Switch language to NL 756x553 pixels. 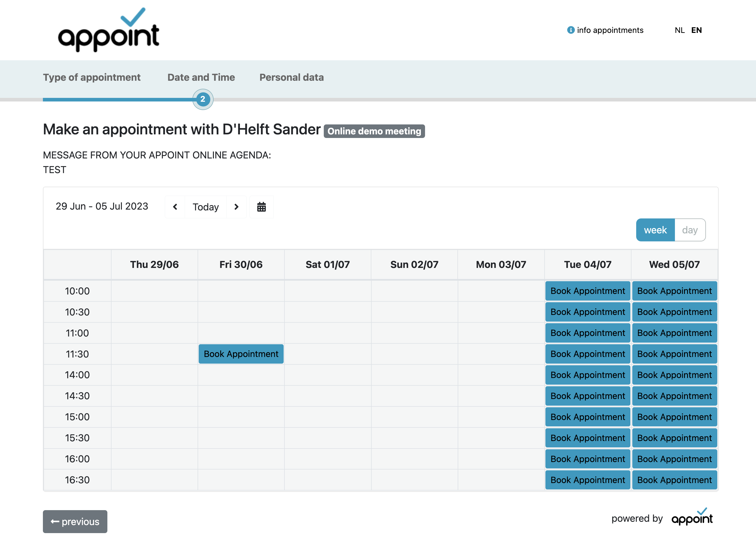tap(680, 30)
